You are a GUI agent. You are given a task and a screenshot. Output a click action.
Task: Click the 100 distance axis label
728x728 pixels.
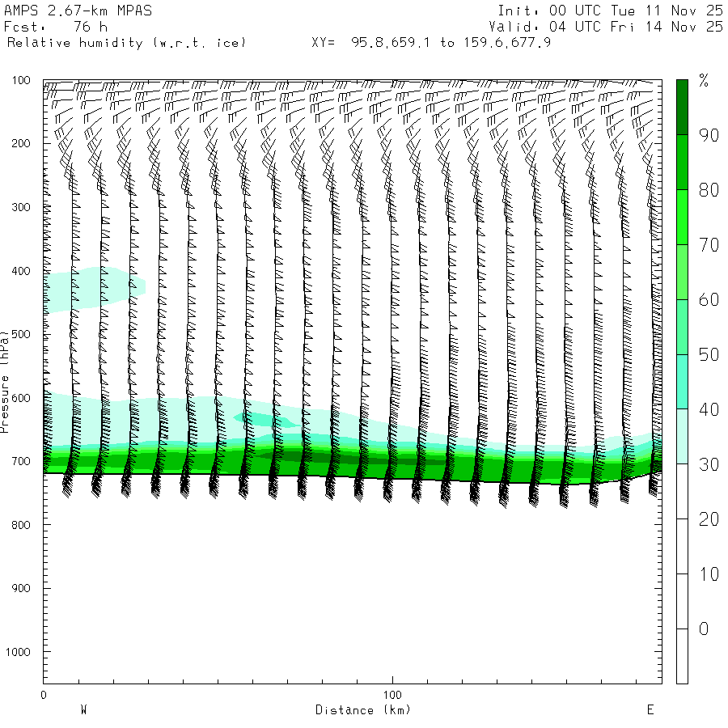[392, 695]
